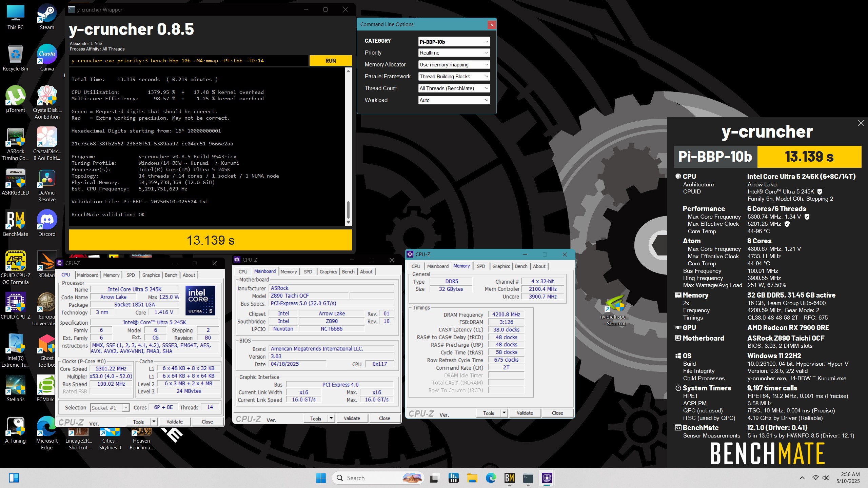
Task: Launch the Discord desktop shortcut
Action: coord(47,224)
